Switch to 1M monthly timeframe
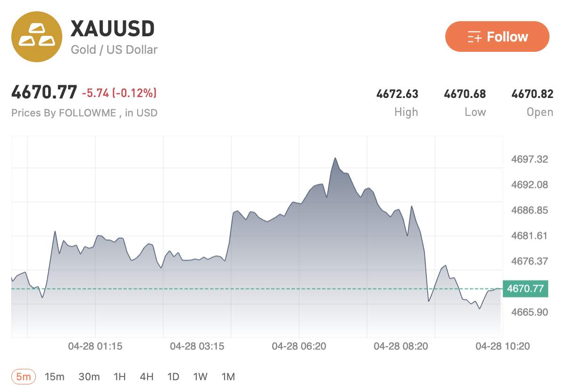This screenshot has width=566, height=392. coord(228,376)
